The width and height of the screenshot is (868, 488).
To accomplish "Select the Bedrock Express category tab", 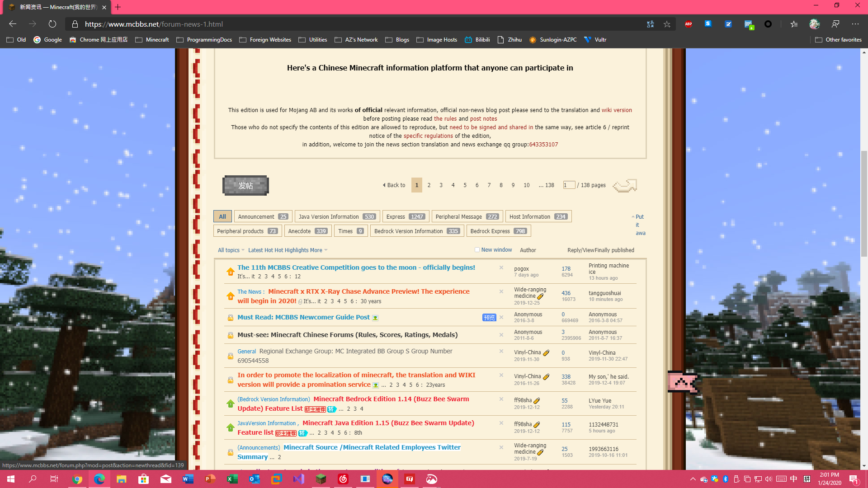I will point(498,231).
